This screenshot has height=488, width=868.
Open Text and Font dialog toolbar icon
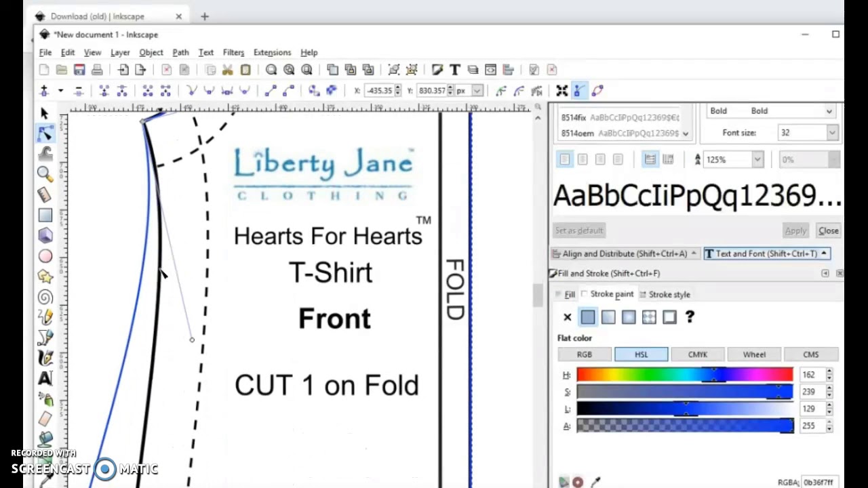(x=455, y=70)
